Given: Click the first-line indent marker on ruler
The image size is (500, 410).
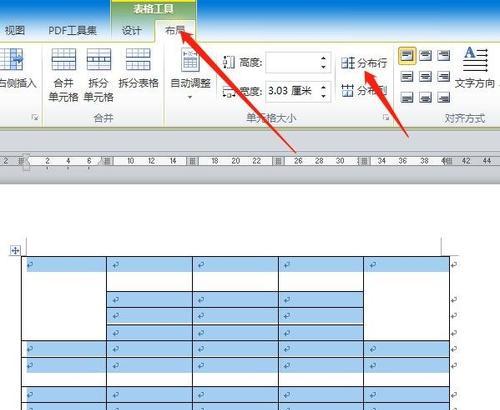Looking at the screenshot, I should (26, 158).
